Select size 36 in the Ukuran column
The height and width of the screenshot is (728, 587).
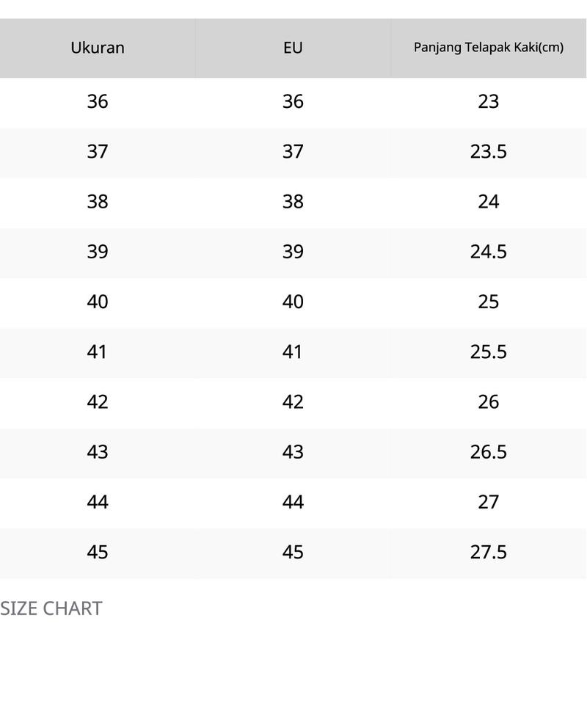(98, 102)
